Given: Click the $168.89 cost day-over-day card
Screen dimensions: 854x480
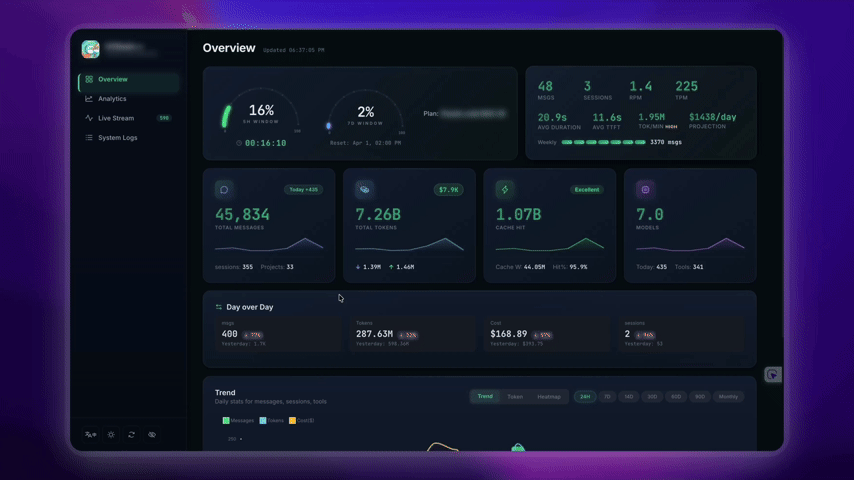Looking at the screenshot, I should [x=546, y=334].
